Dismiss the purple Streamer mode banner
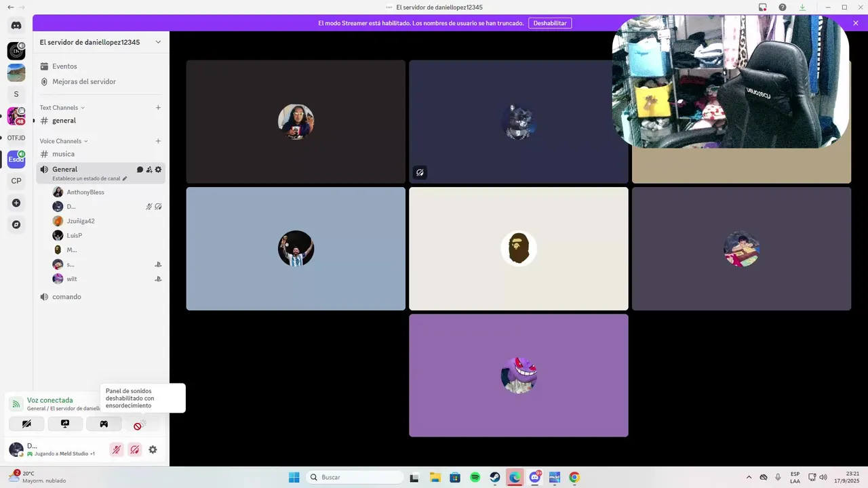 pos(856,23)
